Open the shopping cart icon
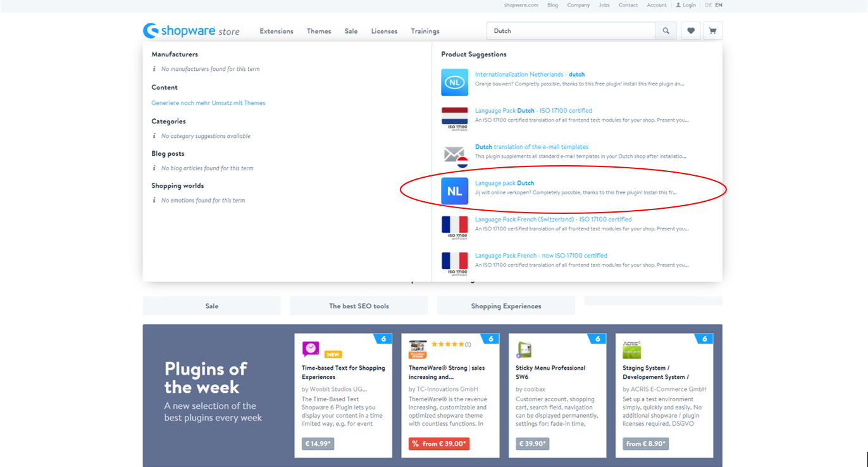The height and width of the screenshot is (467, 868). (712, 31)
